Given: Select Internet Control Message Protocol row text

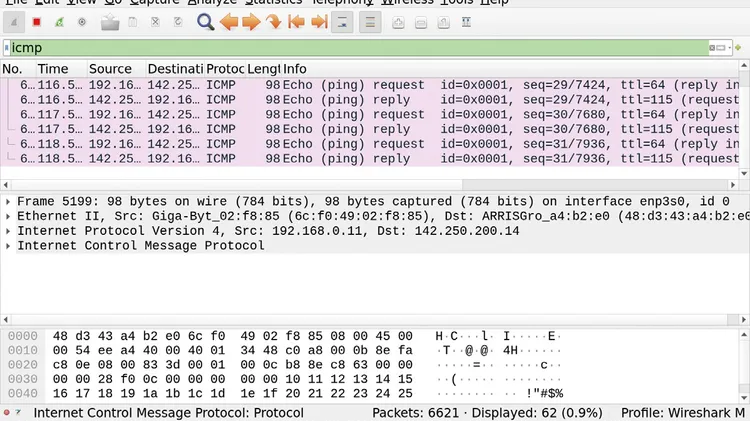Looking at the screenshot, I should click(141, 246).
